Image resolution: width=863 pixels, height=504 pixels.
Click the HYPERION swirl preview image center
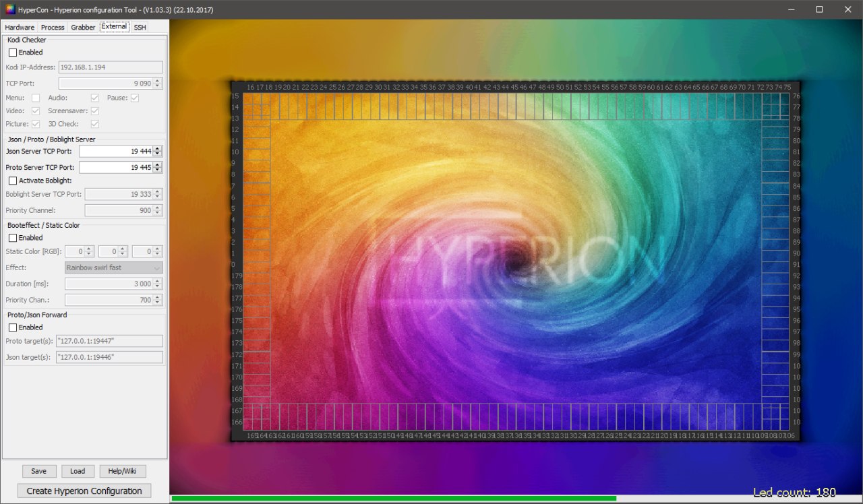click(x=516, y=261)
